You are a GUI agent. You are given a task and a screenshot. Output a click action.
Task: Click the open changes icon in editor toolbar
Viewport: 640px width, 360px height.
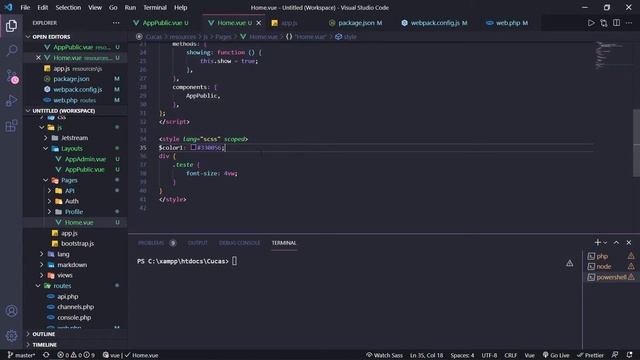[604, 23]
